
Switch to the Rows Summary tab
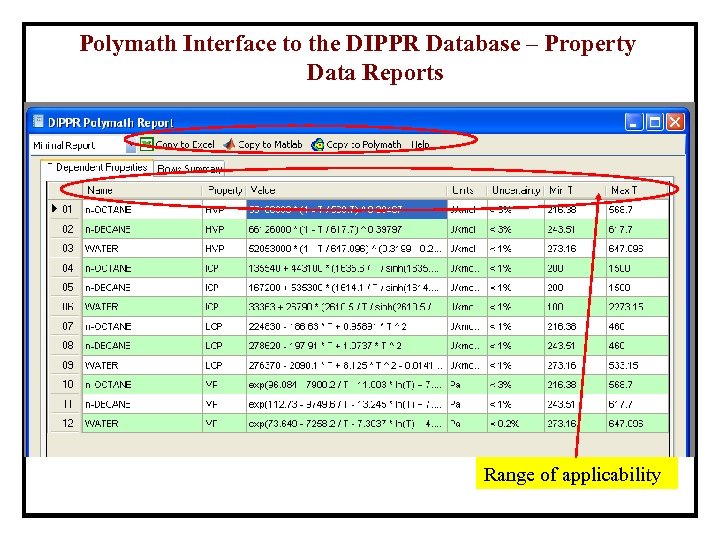click(x=189, y=169)
